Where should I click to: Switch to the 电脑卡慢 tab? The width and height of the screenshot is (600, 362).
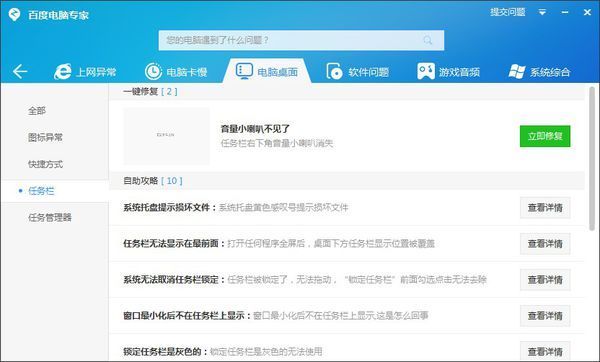tap(176, 72)
